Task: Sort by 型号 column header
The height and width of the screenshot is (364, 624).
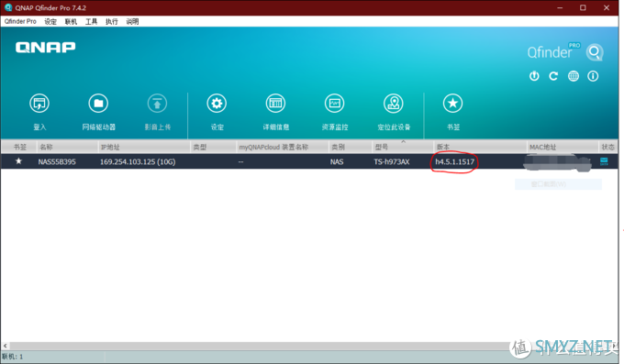Action: pyautogui.click(x=403, y=147)
